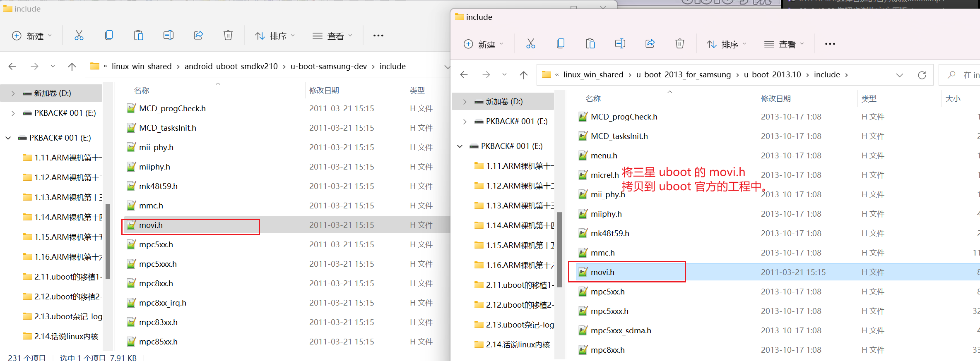Open 查看 view menu in right window

tap(784, 44)
